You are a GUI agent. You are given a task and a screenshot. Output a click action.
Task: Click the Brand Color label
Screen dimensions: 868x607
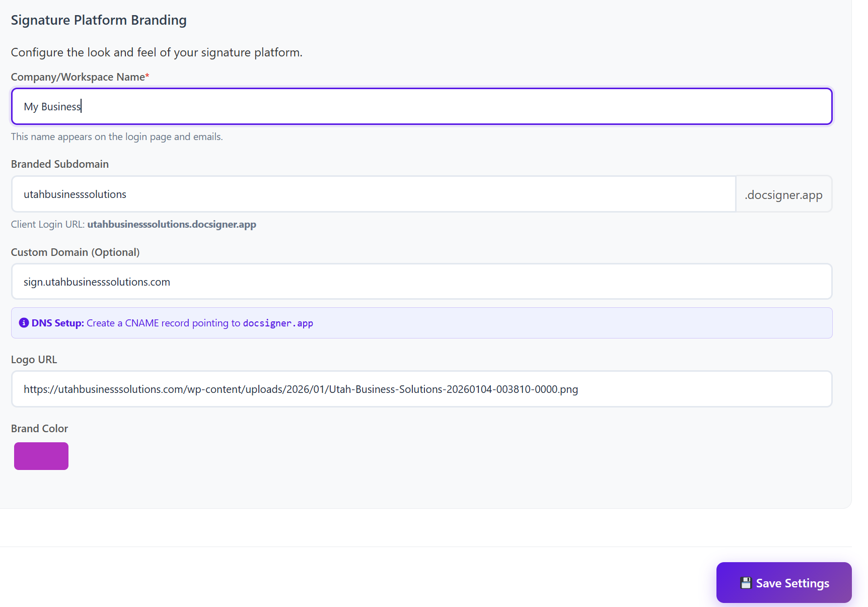[x=39, y=428]
